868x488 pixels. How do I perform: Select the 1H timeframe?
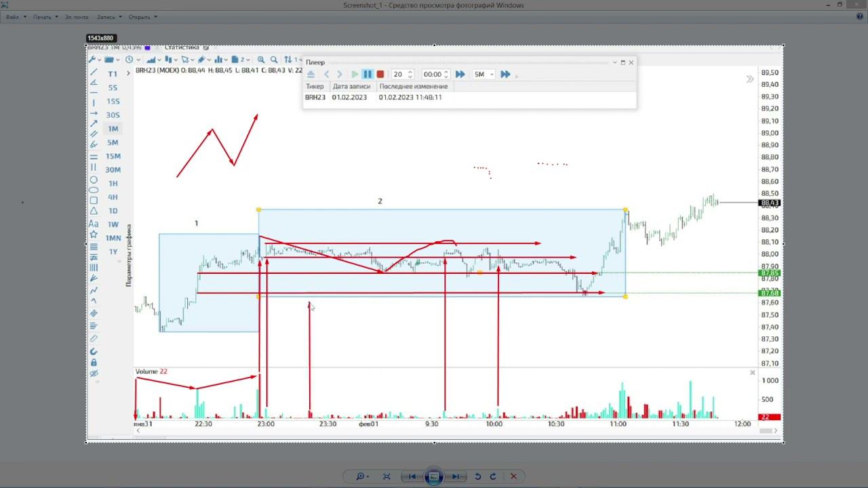tap(113, 183)
